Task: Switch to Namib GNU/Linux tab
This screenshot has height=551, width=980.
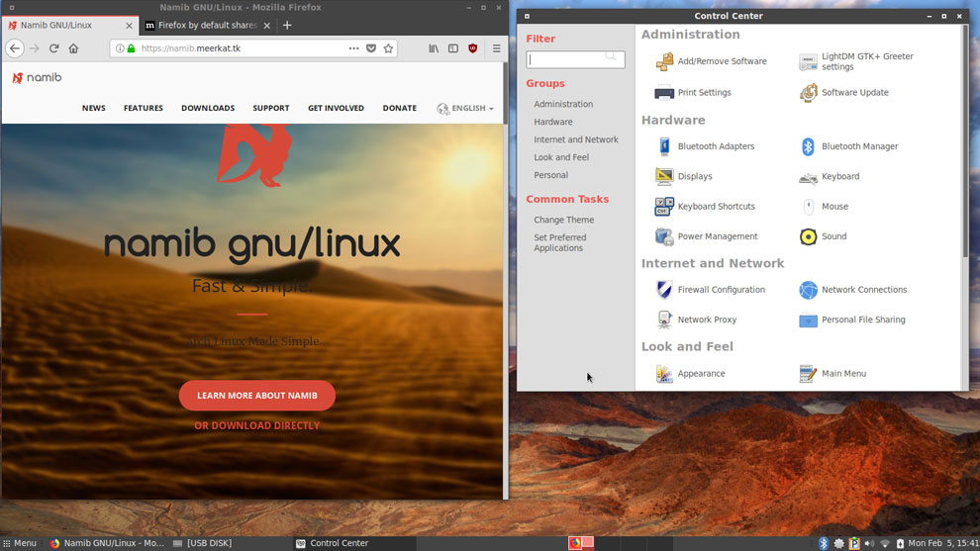Action: click(69, 25)
